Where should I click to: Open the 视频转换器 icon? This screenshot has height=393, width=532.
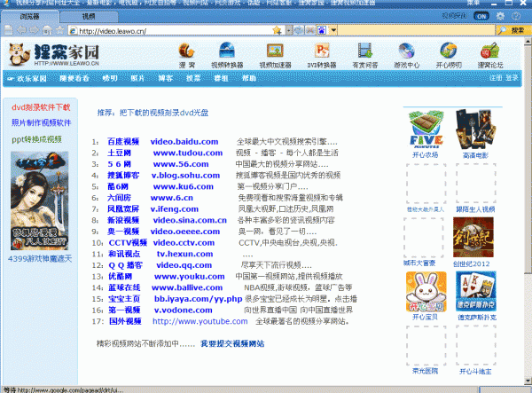227,51
